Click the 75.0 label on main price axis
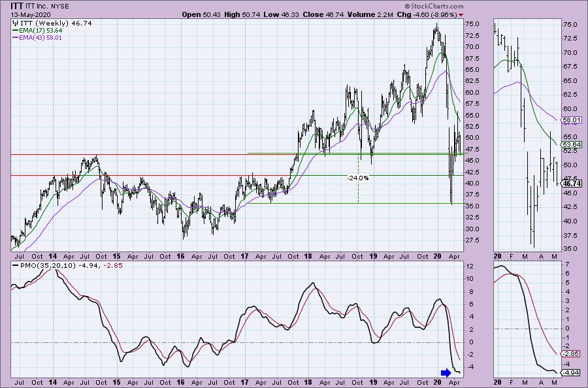Screen dimensions: 588x388 pyautogui.click(x=472, y=24)
